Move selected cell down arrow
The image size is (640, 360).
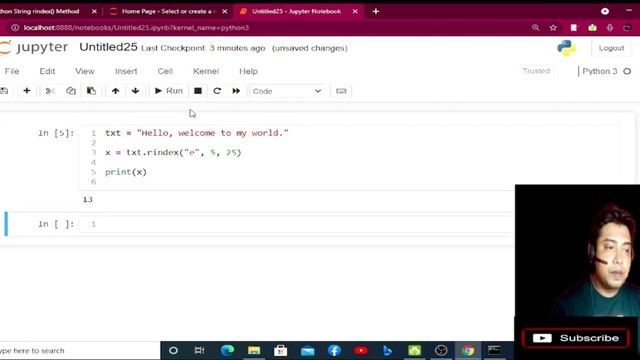[136, 91]
